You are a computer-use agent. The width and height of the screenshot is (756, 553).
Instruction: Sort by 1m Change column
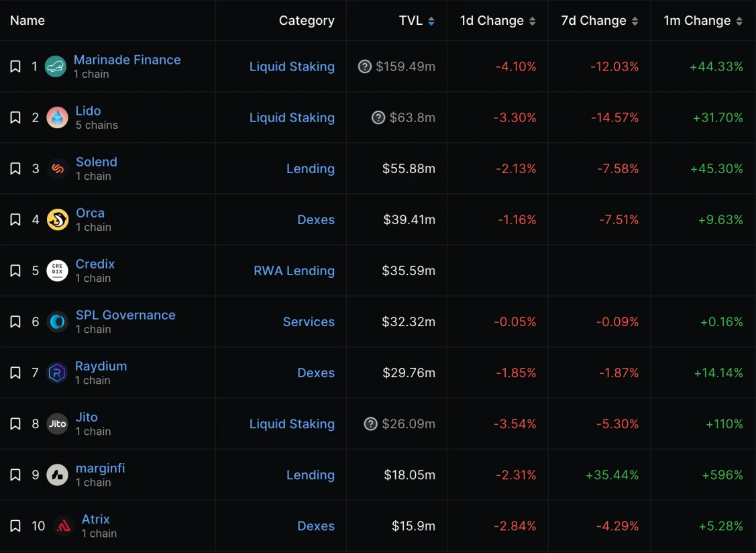pyautogui.click(x=702, y=21)
